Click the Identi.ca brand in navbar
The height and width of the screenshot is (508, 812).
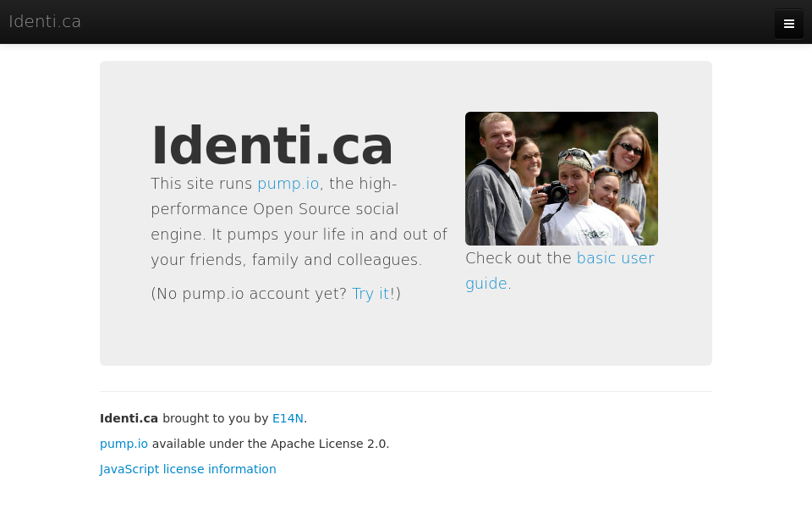(x=45, y=21)
